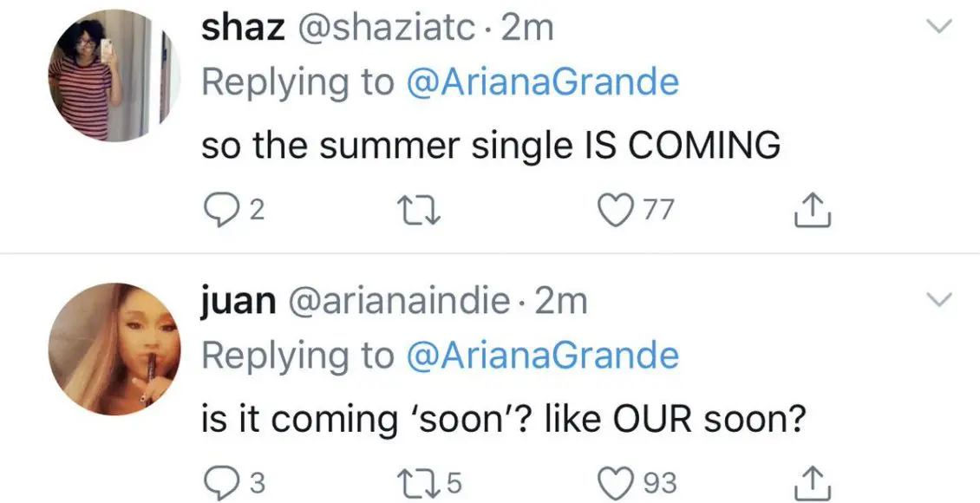Image resolution: width=980 pixels, height=503 pixels.
Task: Click the display name 'shaz'
Action: (x=242, y=29)
